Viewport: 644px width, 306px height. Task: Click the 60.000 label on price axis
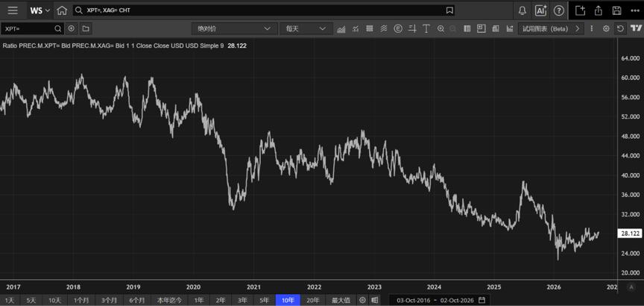tap(630, 78)
